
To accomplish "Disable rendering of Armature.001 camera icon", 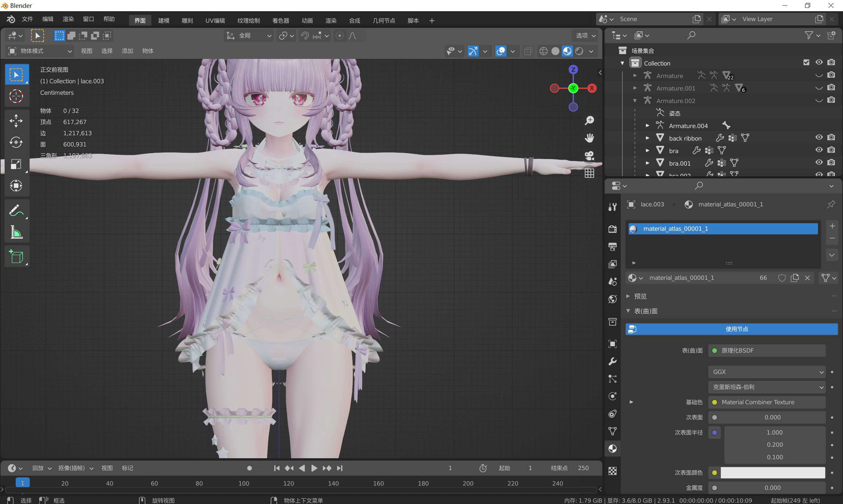I will 831,87.
